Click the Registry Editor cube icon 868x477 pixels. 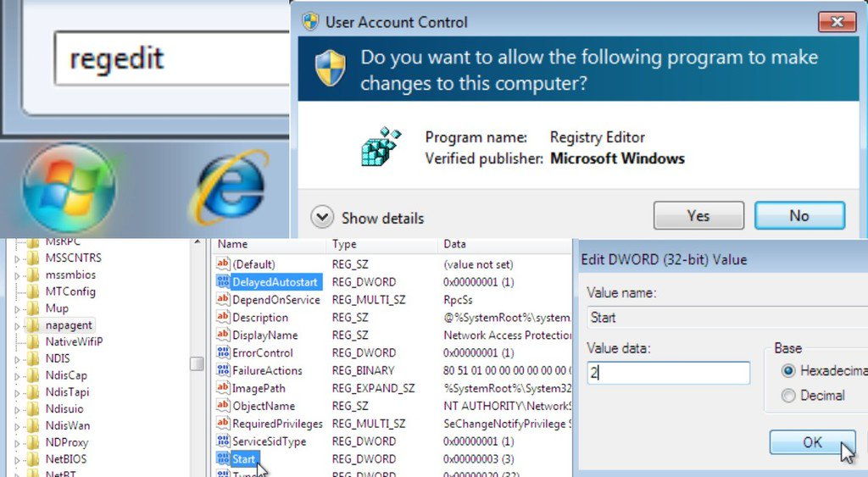pyautogui.click(x=381, y=147)
